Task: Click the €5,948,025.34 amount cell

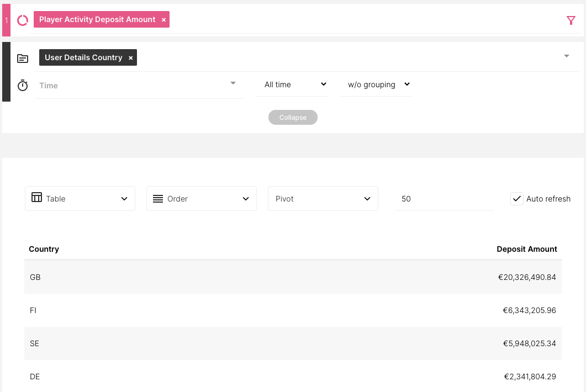Action: click(529, 343)
